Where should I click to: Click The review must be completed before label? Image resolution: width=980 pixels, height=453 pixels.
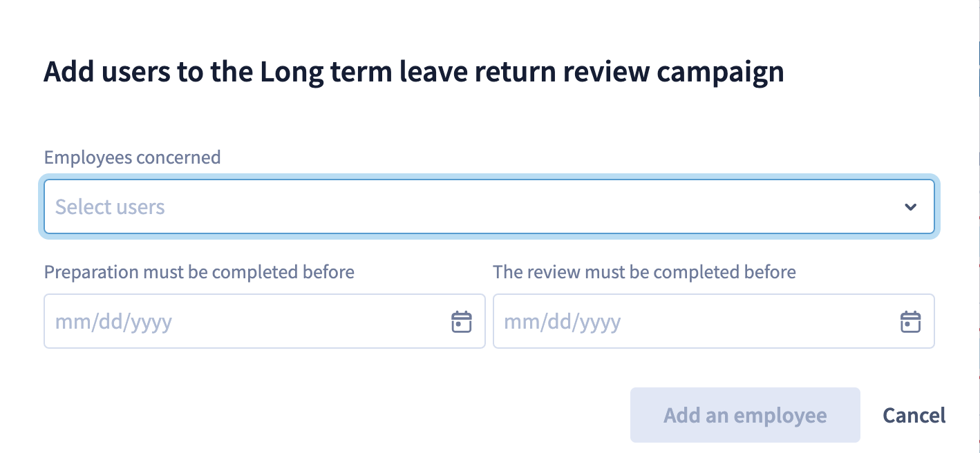click(644, 272)
